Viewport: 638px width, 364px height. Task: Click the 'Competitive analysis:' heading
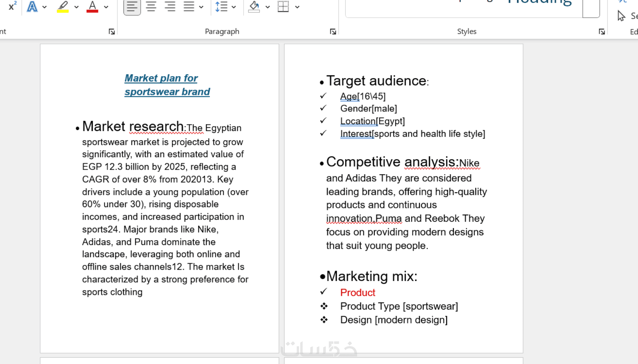click(393, 162)
